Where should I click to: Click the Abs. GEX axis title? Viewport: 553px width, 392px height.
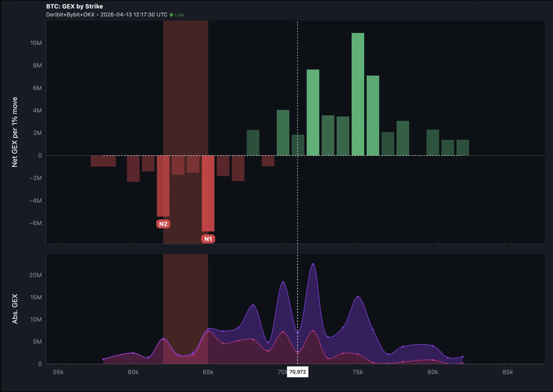(15, 309)
